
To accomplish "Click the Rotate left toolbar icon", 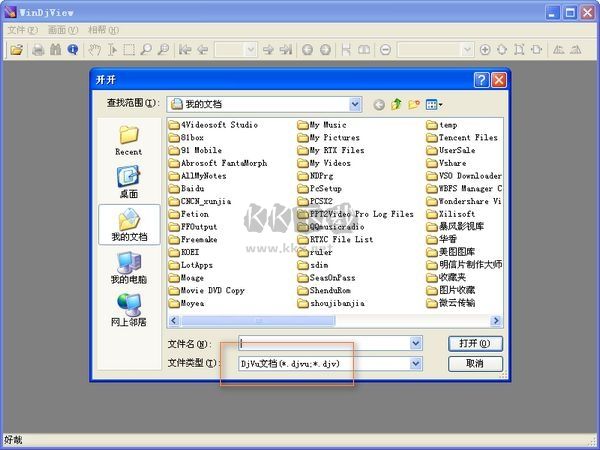I will pyautogui.click(x=558, y=50).
